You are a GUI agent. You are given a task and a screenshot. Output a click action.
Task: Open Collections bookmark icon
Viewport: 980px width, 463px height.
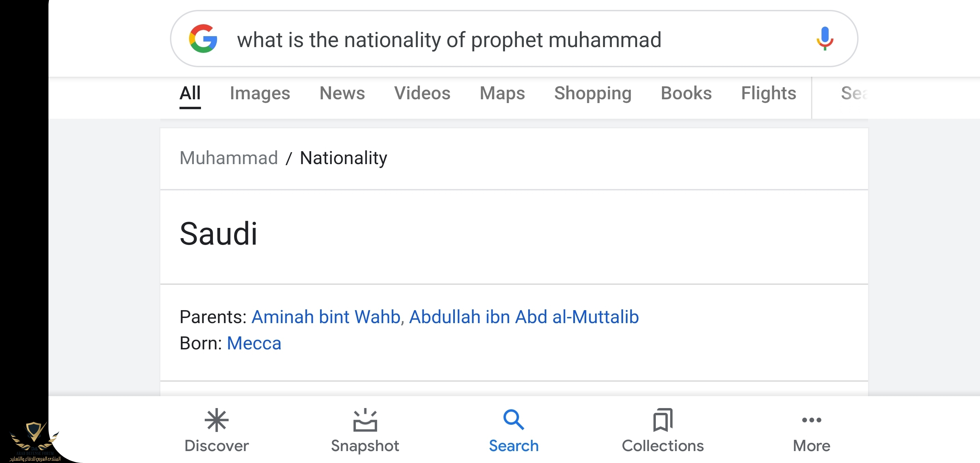pyautogui.click(x=663, y=420)
